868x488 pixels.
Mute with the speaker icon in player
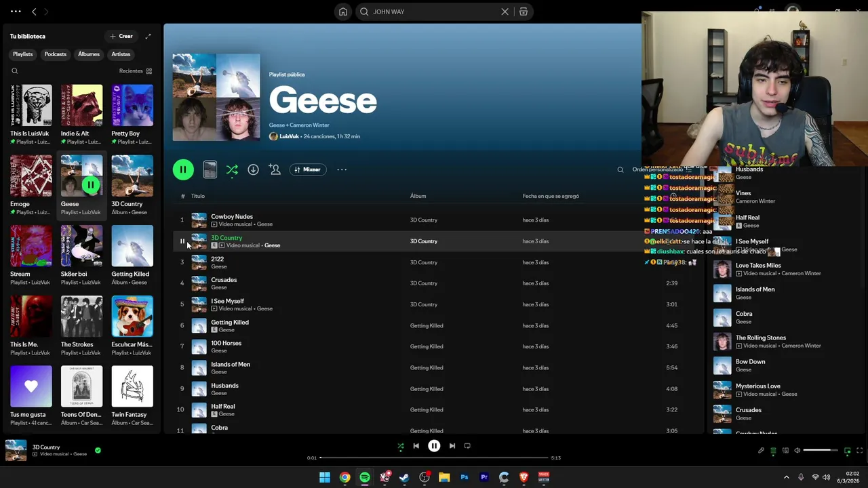[x=797, y=450]
